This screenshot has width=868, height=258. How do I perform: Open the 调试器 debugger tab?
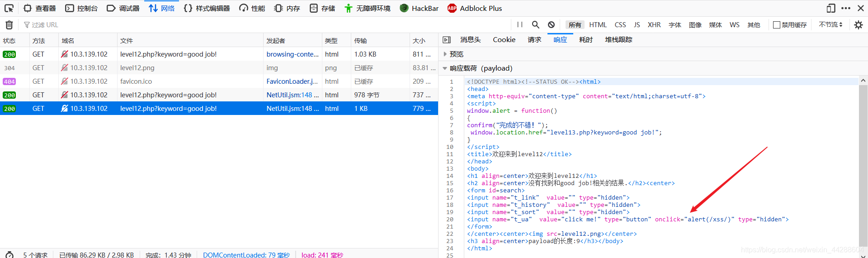pyautogui.click(x=123, y=8)
